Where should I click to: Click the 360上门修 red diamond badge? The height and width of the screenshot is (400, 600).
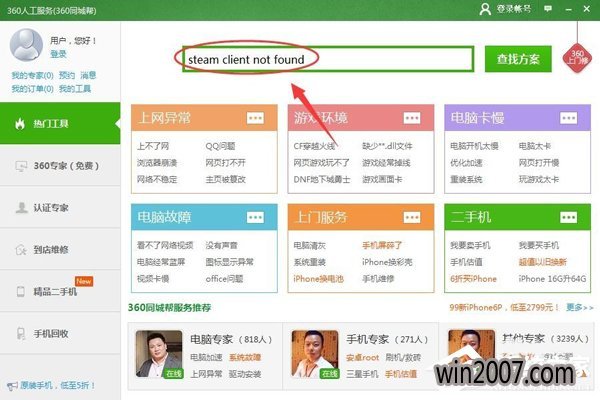pyautogui.click(x=577, y=58)
